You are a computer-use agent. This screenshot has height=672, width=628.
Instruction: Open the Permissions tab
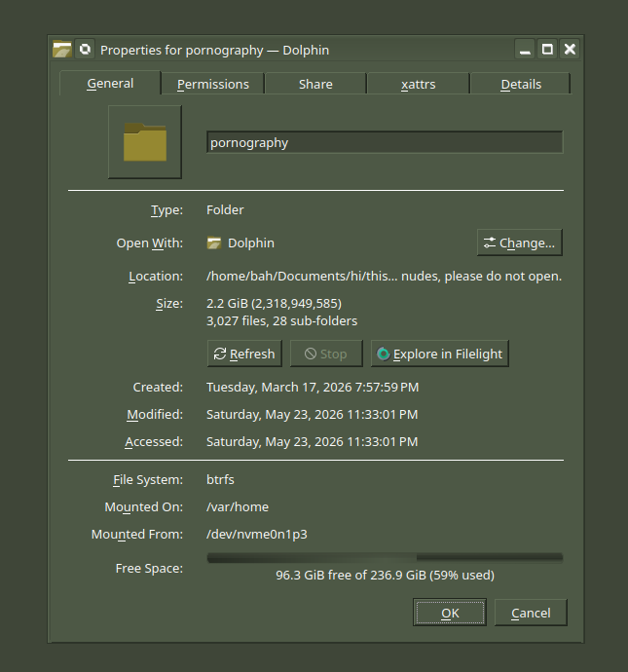click(x=213, y=84)
